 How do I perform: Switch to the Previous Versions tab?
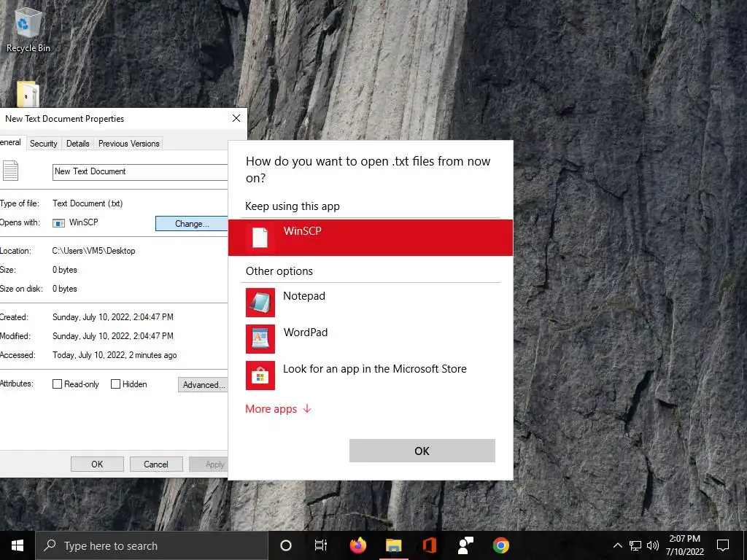click(x=128, y=144)
